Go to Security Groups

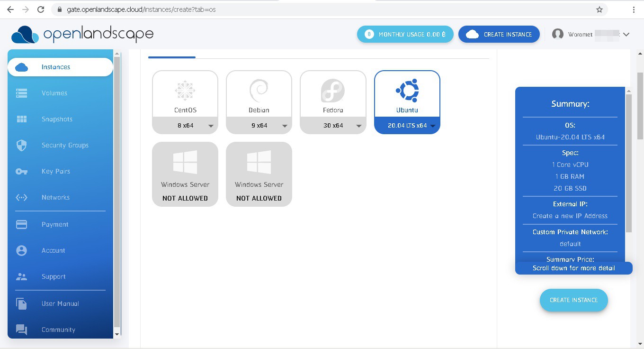60,145
